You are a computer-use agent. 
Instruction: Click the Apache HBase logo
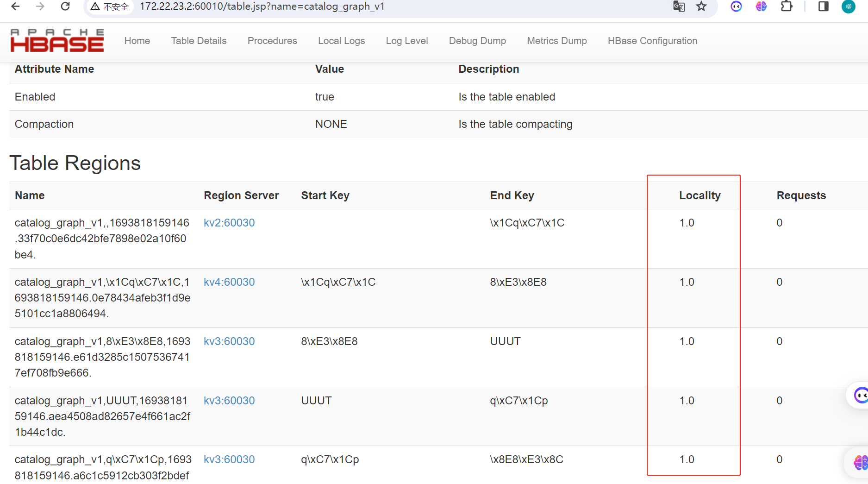[56, 40]
